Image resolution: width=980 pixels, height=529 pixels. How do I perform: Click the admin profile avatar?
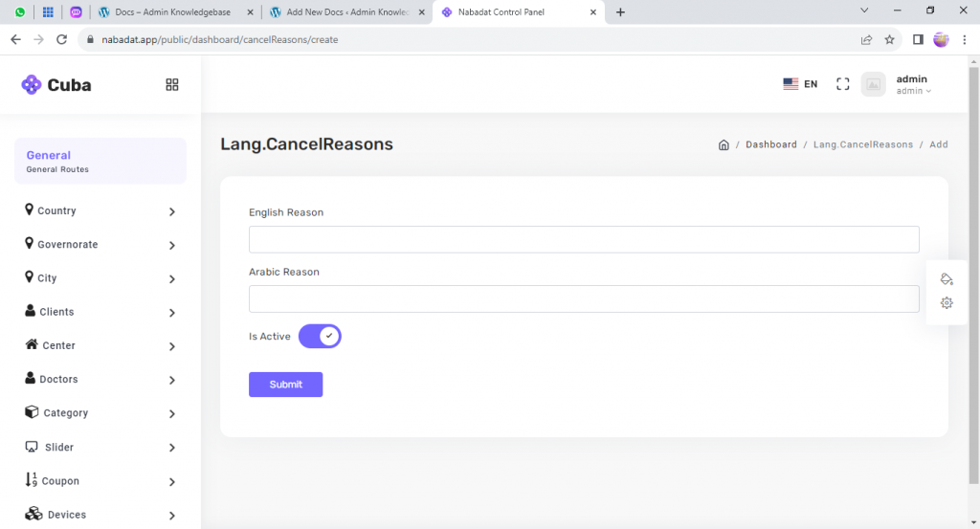coord(873,84)
